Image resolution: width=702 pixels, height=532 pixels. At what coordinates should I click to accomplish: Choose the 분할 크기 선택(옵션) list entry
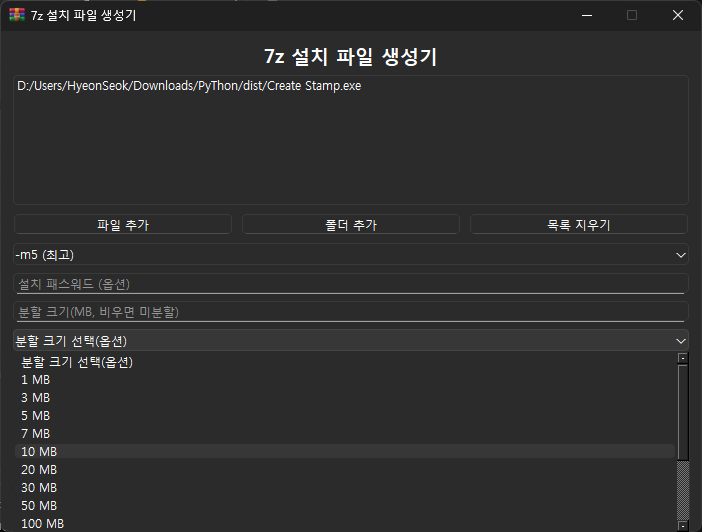(x=345, y=362)
